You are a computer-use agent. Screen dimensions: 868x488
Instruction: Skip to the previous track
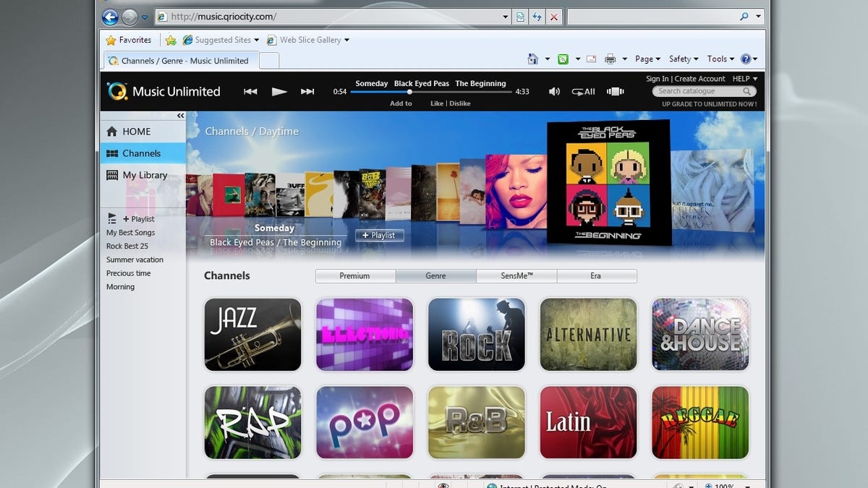point(250,92)
